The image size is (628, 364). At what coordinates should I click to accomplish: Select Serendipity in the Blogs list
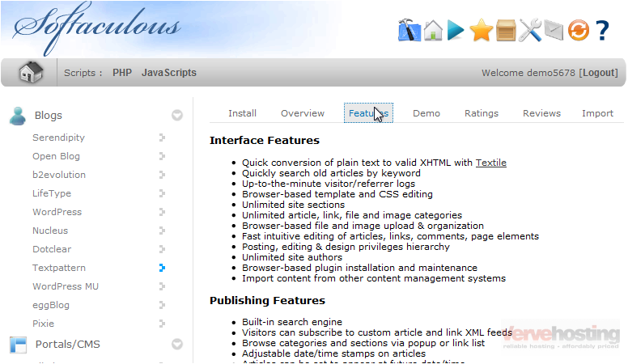[x=58, y=138]
